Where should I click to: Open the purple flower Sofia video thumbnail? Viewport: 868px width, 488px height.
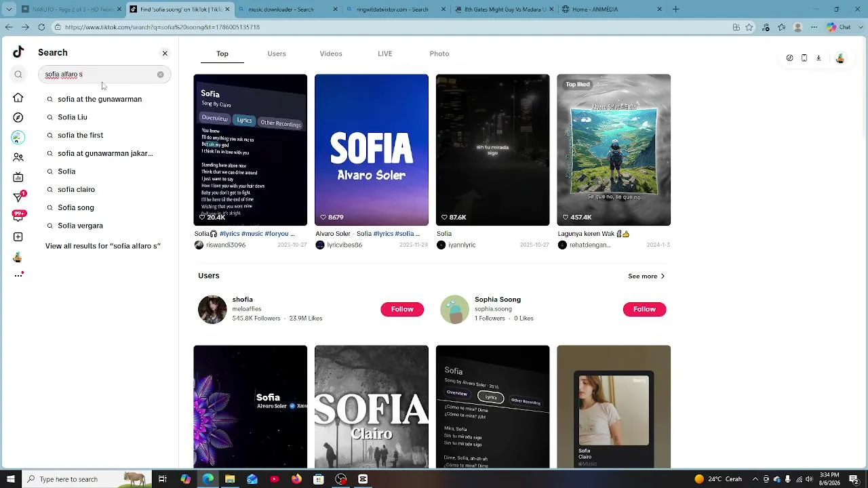[x=250, y=407]
